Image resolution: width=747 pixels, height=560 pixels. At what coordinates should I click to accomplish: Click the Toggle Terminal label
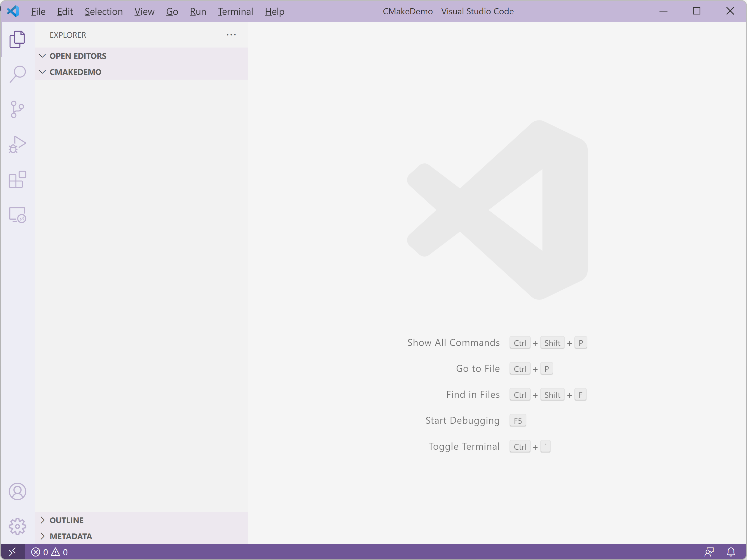[464, 446]
